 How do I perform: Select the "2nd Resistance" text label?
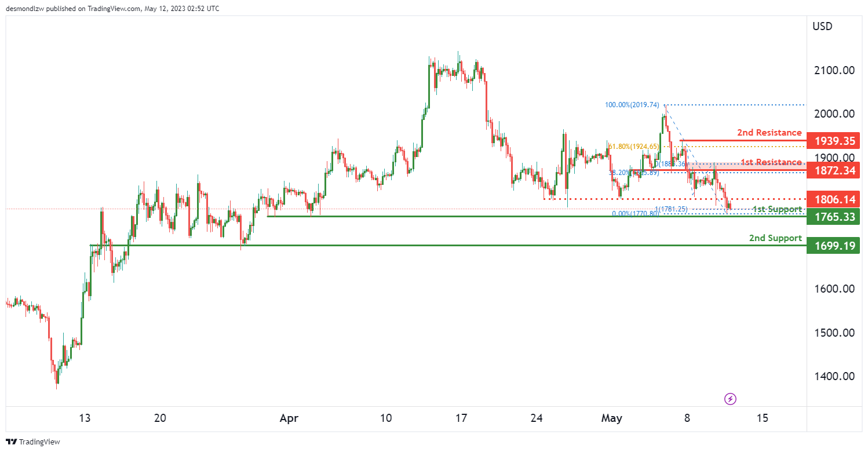tap(769, 133)
